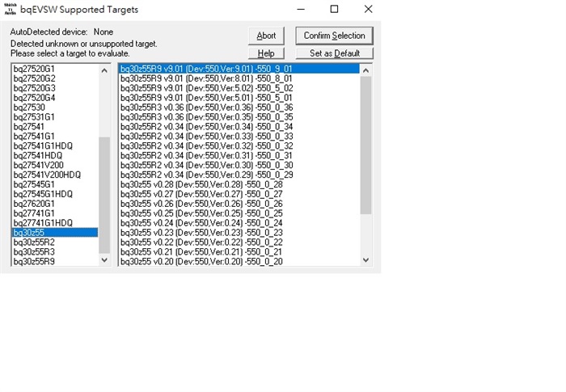Select bq27531G1 in device list

pyautogui.click(x=55, y=117)
